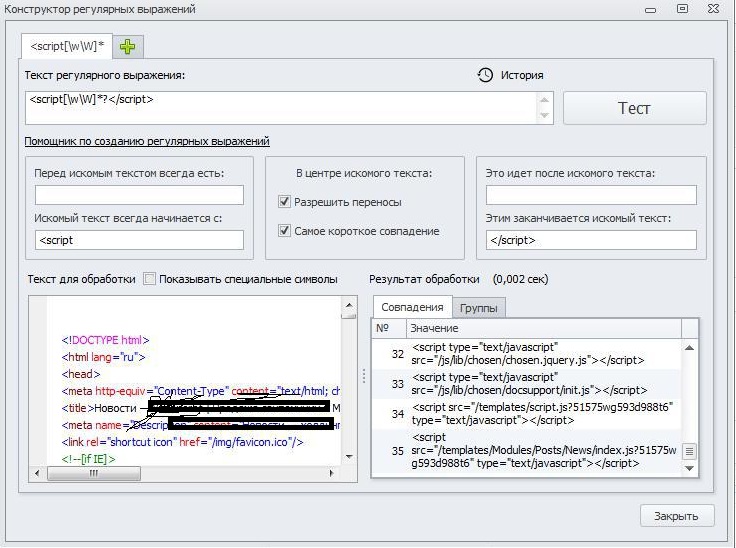
Task: Enable Показывать специальные символы checkbox
Action: tap(149, 279)
